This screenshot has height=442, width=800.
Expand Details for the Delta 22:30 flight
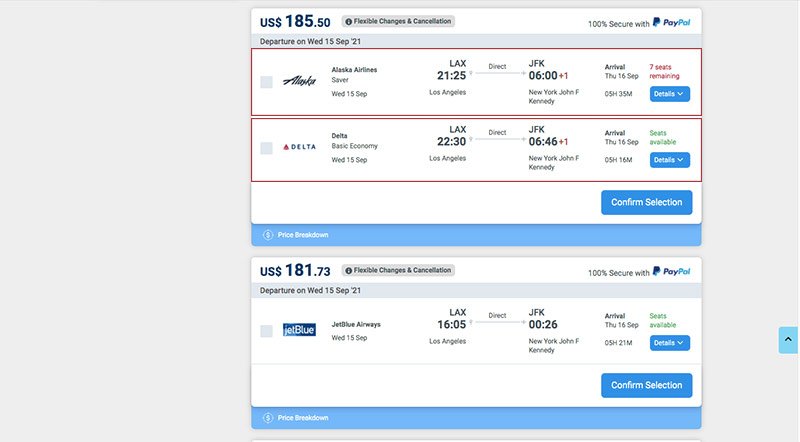tap(669, 159)
